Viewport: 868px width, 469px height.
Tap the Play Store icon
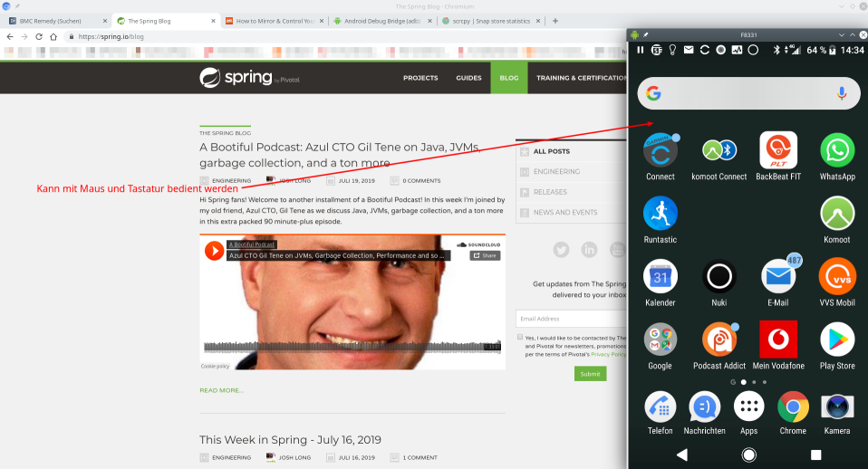pos(837,340)
